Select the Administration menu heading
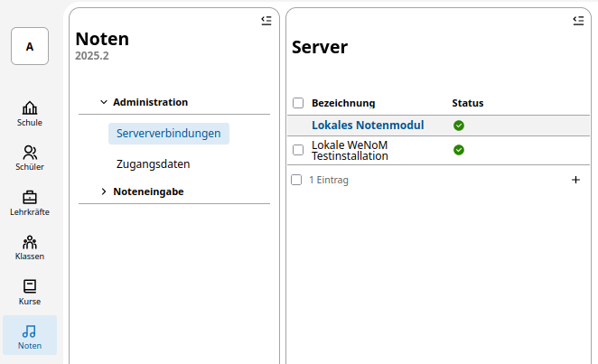Image resolution: width=598 pixels, height=364 pixels. (x=150, y=102)
